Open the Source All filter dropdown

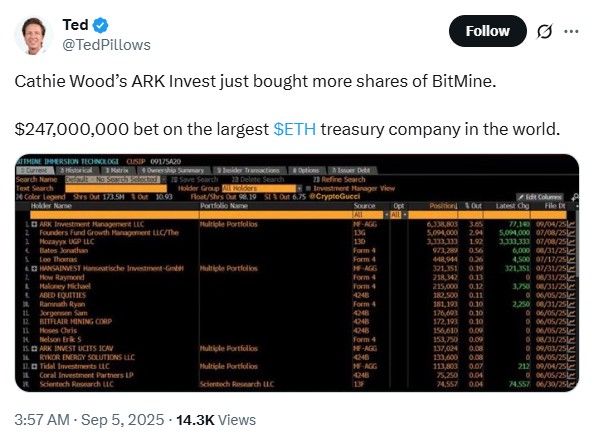387,215
